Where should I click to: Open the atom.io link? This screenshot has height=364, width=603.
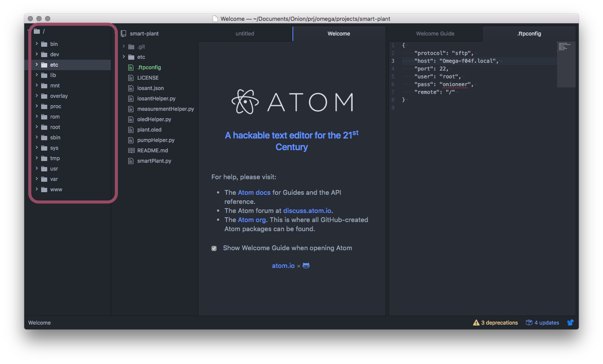283,266
